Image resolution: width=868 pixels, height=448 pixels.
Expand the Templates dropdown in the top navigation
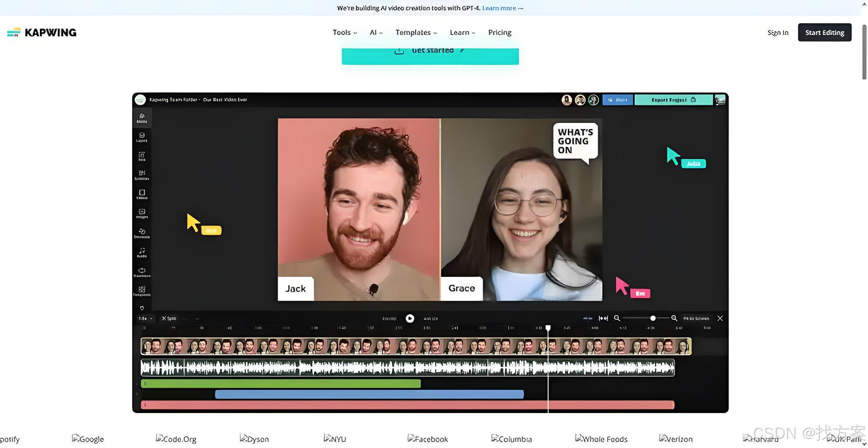416,32
